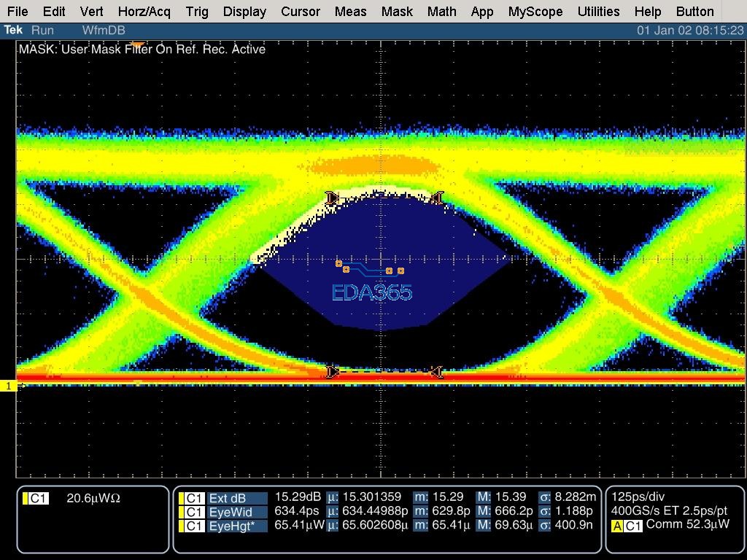Open the Display menu
This screenshot has width=747, height=560.
(244, 12)
